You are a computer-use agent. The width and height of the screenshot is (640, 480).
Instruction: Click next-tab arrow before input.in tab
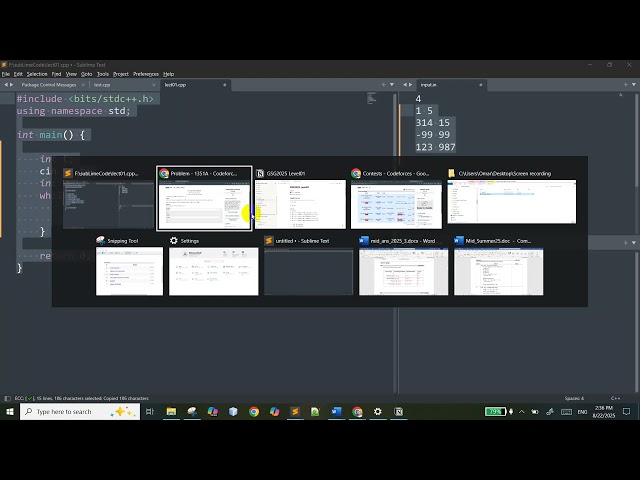pyautogui.click(x=411, y=84)
